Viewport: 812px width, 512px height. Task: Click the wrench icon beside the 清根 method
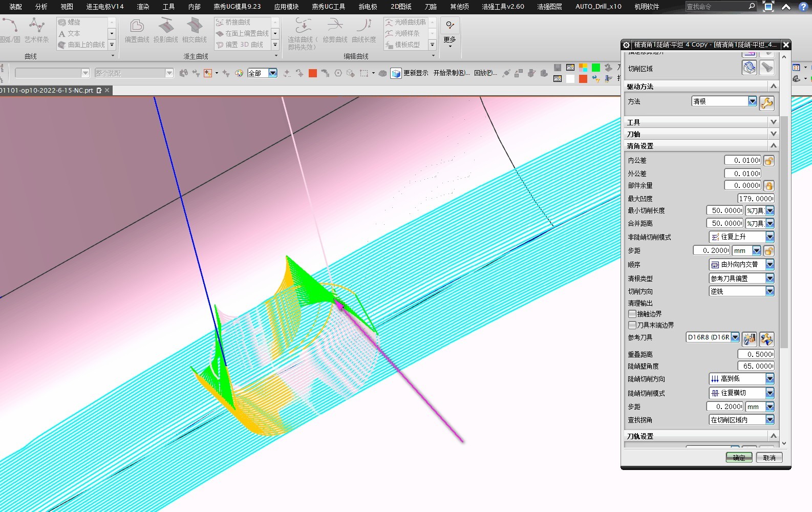pyautogui.click(x=766, y=103)
